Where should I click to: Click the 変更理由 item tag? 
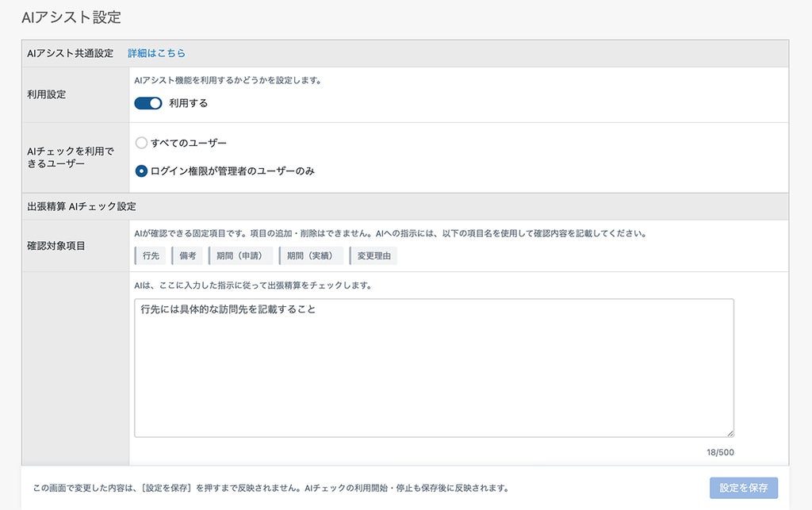(x=373, y=255)
